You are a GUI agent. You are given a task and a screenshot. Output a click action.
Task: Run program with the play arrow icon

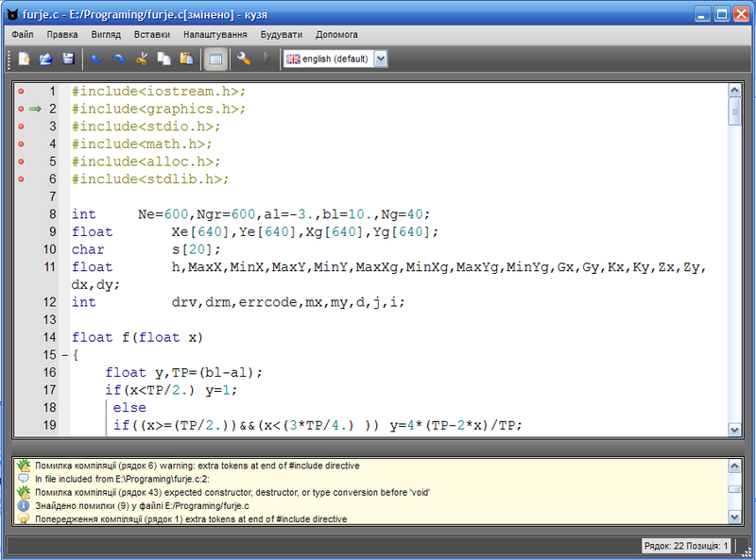pyautogui.click(x=266, y=59)
